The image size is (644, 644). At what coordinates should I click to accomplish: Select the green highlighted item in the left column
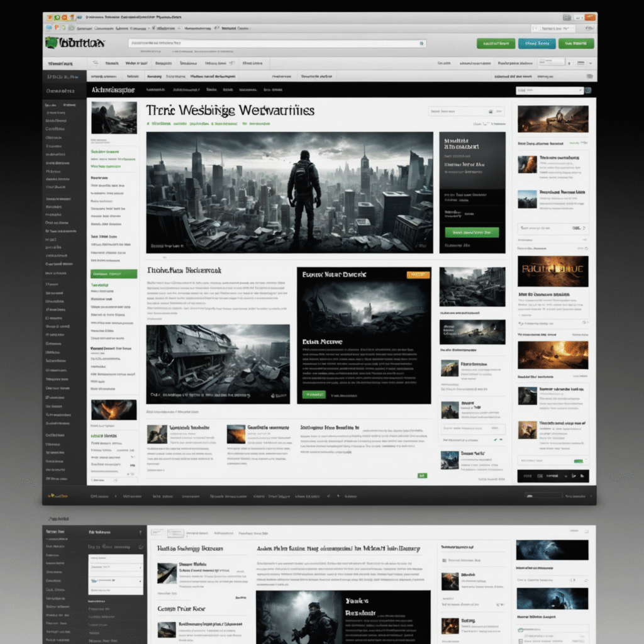click(113, 274)
